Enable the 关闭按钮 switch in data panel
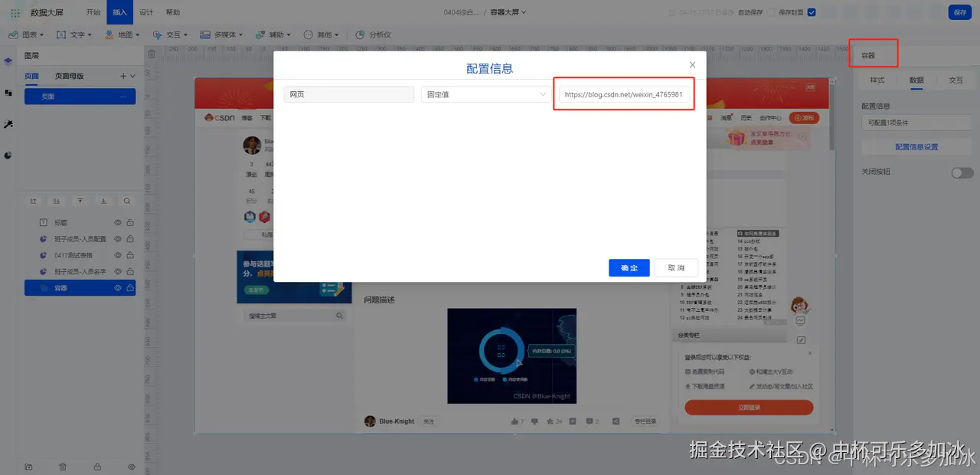980x475 pixels. pos(962,172)
